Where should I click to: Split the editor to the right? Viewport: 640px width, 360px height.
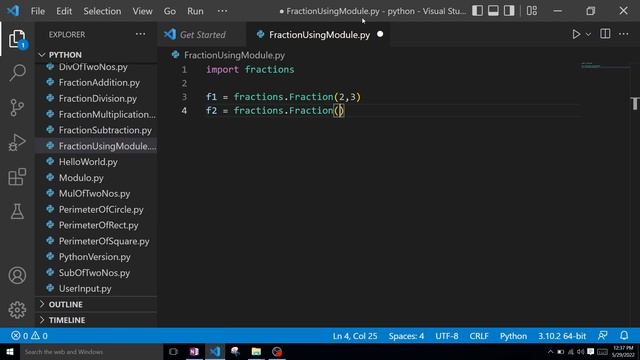(x=605, y=34)
